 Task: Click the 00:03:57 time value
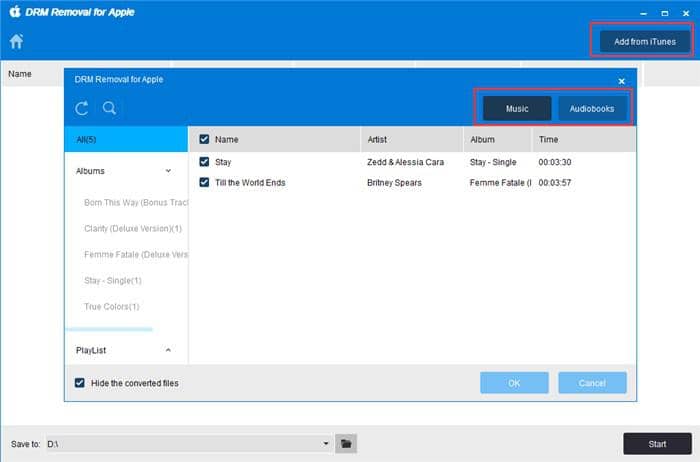(x=554, y=183)
